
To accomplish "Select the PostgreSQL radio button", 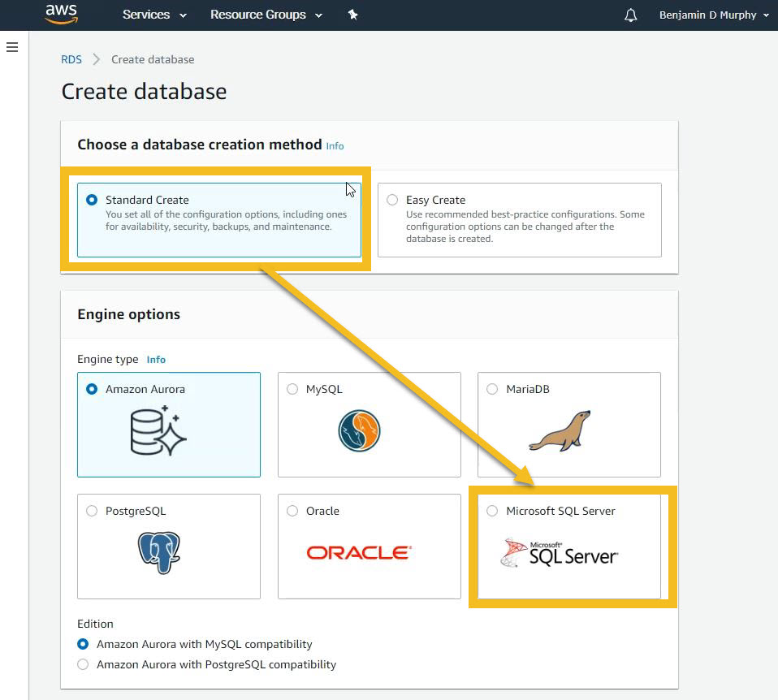I will (92, 511).
